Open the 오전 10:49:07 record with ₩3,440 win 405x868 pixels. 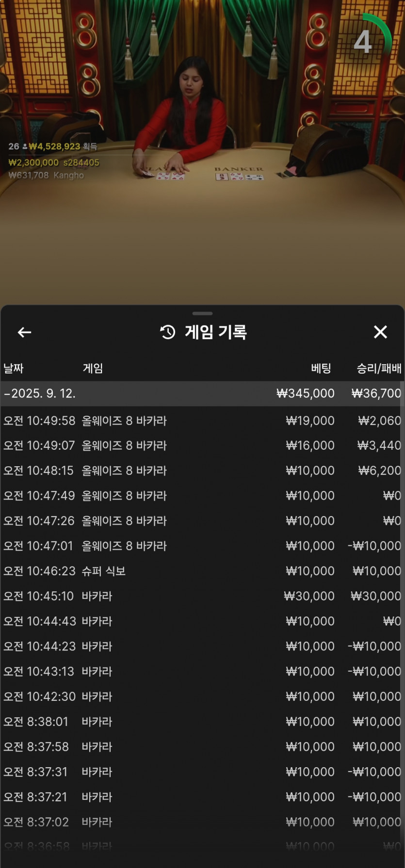pos(202,445)
